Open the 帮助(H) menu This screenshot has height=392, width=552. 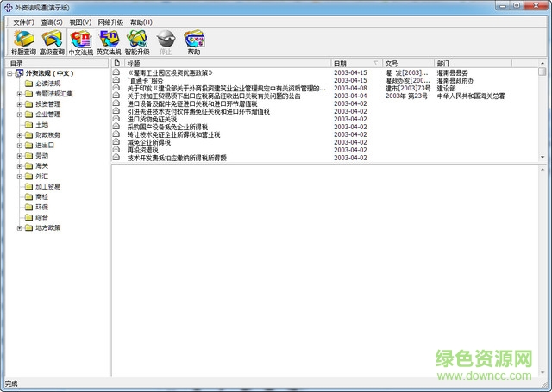[141, 22]
